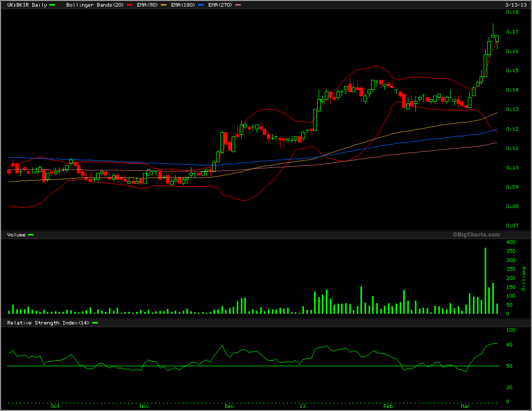The height and width of the screenshot is (411, 532).
Task: Click the Volume panel label
Action: click(x=16, y=234)
